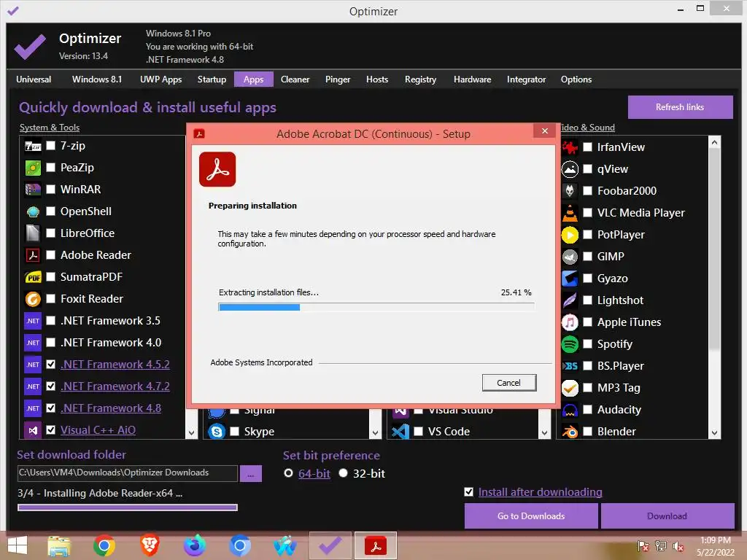Image resolution: width=747 pixels, height=560 pixels.
Task: Click the PotPlayer icon
Action: [570, 235]
